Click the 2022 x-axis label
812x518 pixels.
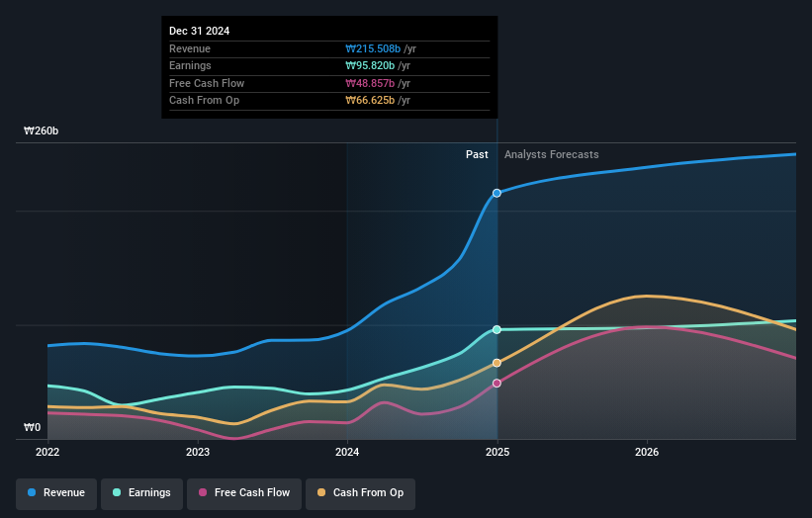[x=47, y=452]
